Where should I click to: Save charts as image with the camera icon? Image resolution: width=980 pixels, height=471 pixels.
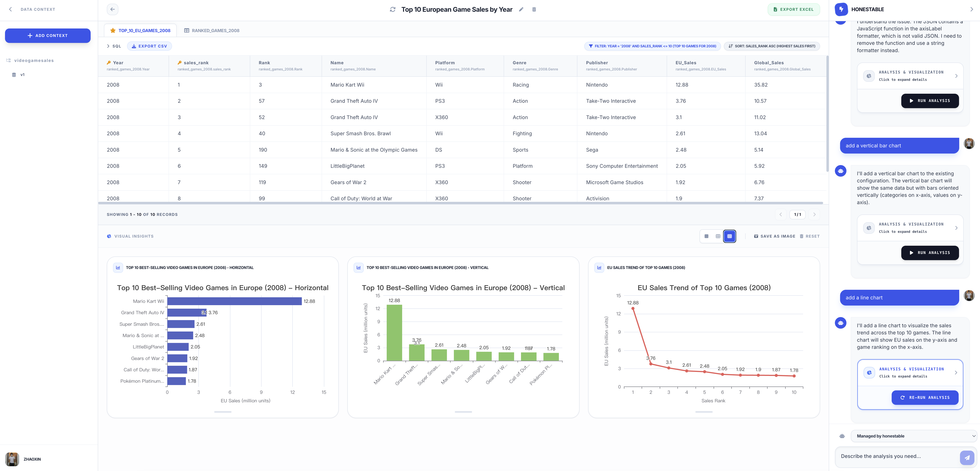point(756,236)
